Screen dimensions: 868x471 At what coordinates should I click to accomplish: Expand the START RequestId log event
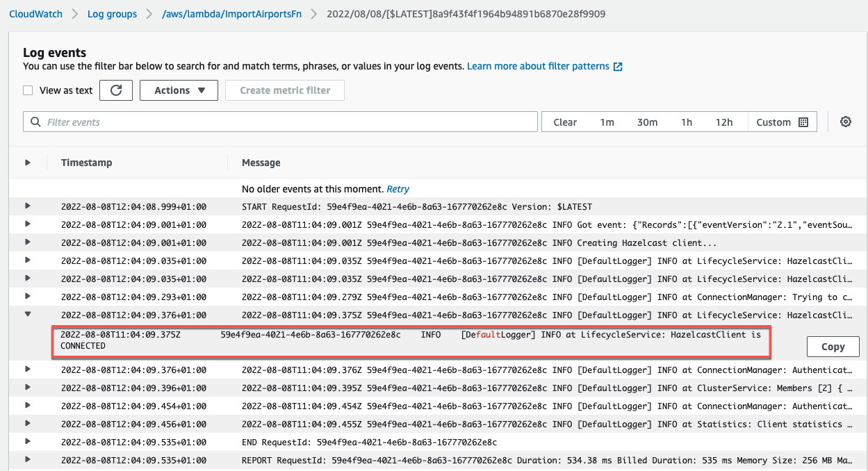pyautogui.click(x=28, y=206)
